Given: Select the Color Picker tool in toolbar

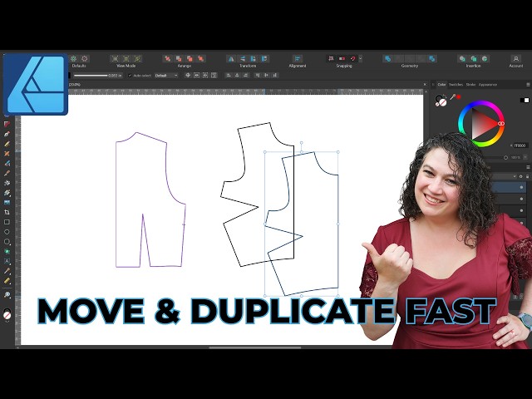Looking at the screenshot, I should [x=7, y=271].
